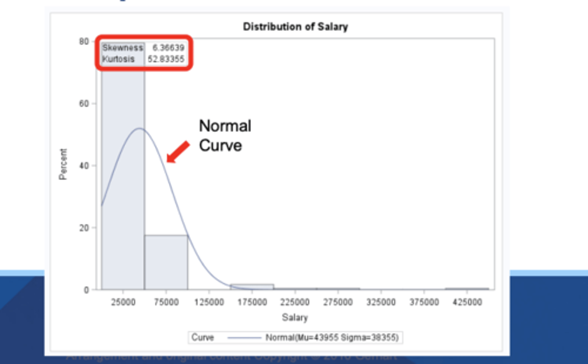Viewport: 588px width, 364px height.
Task: Click the y-axis tick value 60
Action: 84,104
